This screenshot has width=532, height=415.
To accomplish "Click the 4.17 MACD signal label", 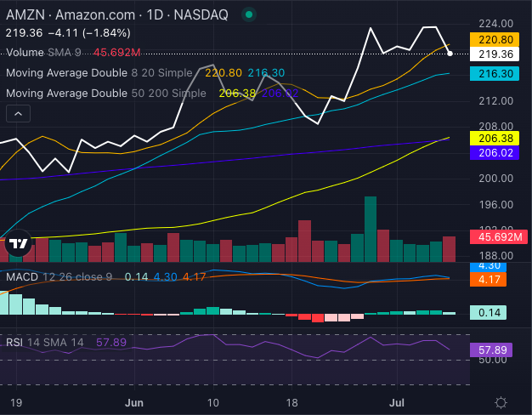I will [488, 280].
